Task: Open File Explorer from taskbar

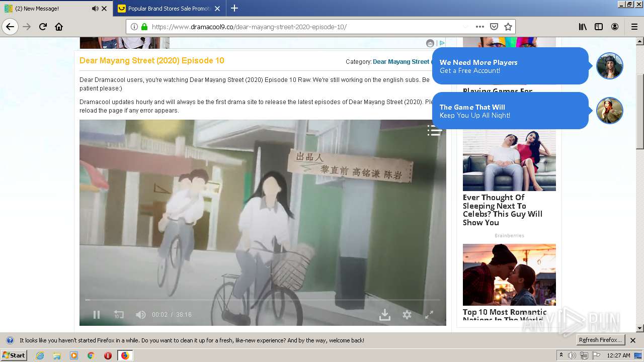Action: tap(57, 355)
